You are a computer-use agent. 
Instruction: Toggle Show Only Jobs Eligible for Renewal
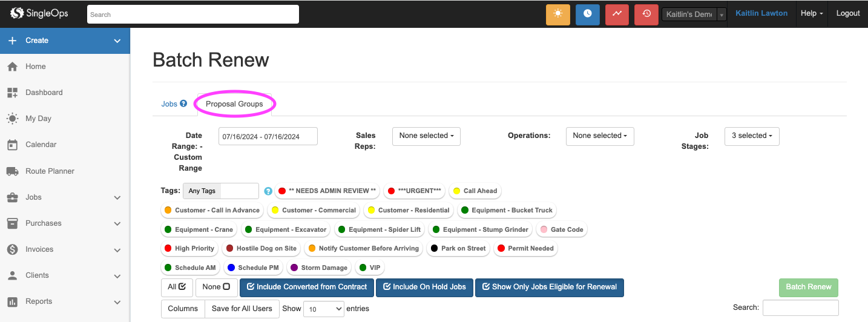[549, 287]
